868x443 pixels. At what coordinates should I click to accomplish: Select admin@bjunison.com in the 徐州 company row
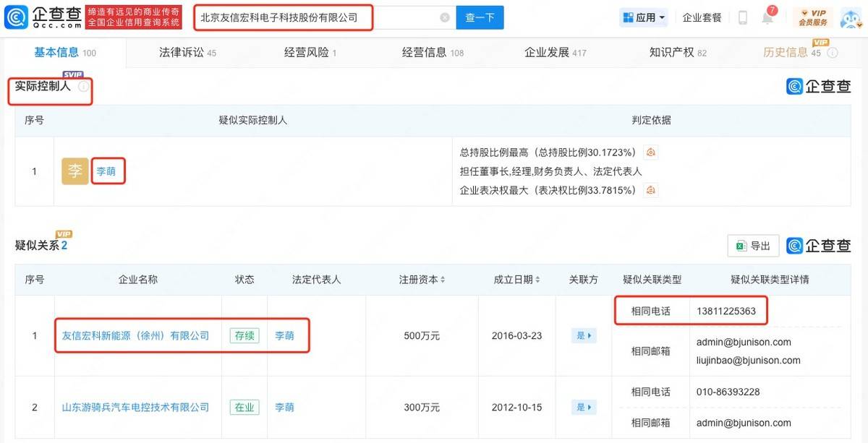[744, 342]
